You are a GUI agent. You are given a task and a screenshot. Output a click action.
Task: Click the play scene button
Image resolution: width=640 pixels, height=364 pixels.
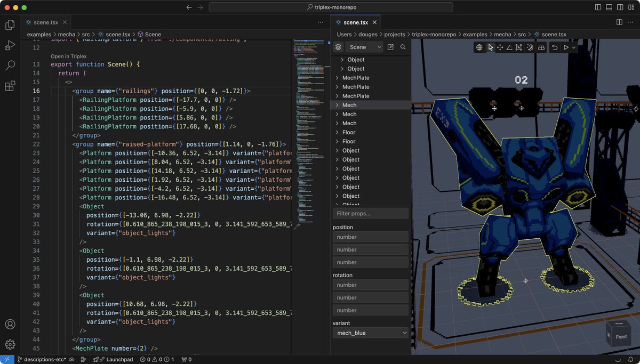click(566, 47)
